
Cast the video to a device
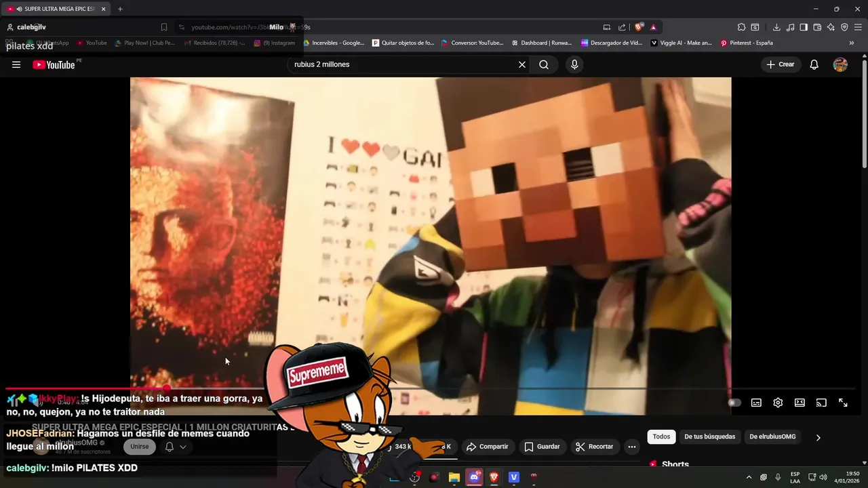(821, 403)
